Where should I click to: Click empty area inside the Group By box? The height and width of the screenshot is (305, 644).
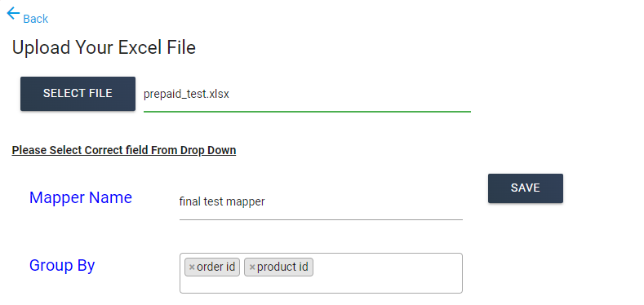point(386,273)
